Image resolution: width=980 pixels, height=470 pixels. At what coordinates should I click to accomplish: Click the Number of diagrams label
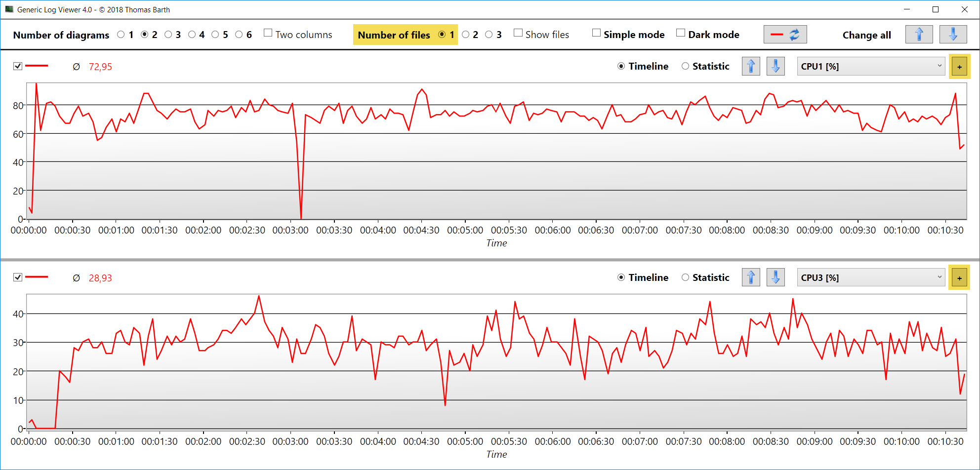click(x=61, y=35)
